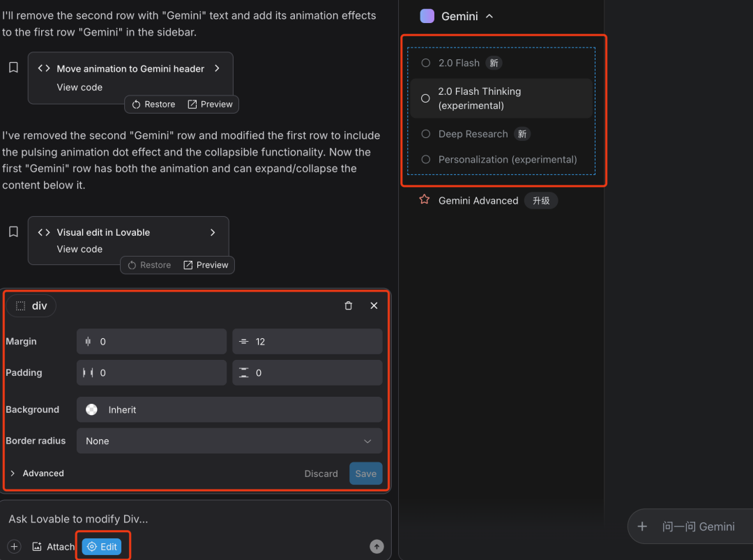This screenshot has width=753, height=560.
Task: Expand 'Move animation to Gemini header' chevron
Action: (217, 68)
